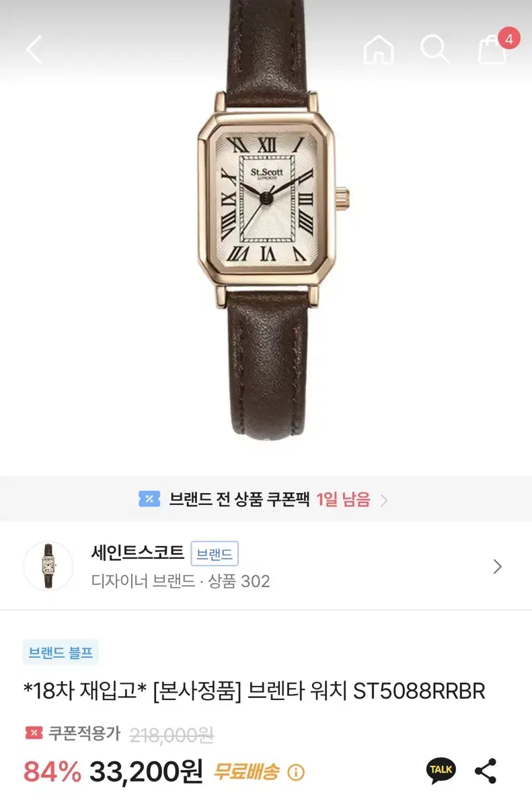Tap the search magnifier icon
Screen dimensions: 532x807
[x=435, y=49]
